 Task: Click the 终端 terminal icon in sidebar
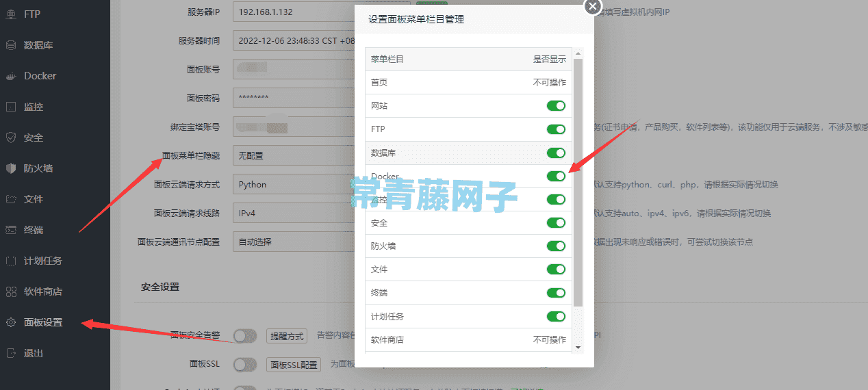11,230
